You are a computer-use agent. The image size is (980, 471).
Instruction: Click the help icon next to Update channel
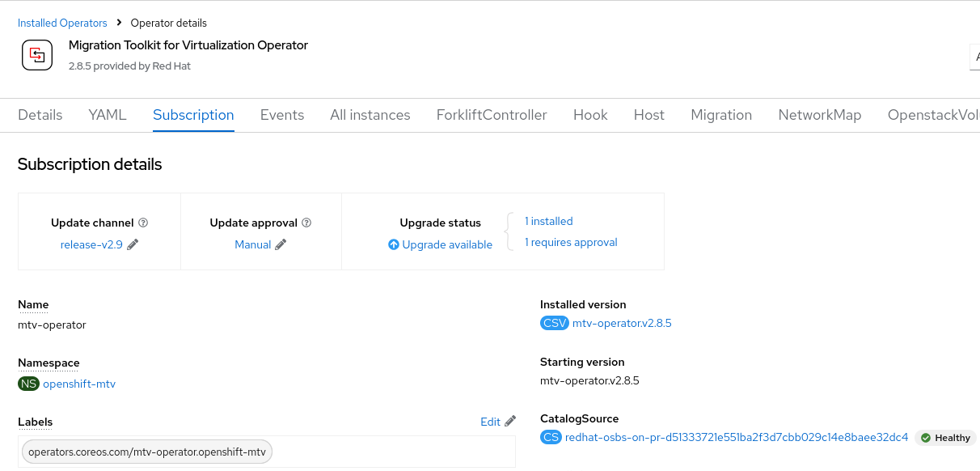click(x=143, y=223)
